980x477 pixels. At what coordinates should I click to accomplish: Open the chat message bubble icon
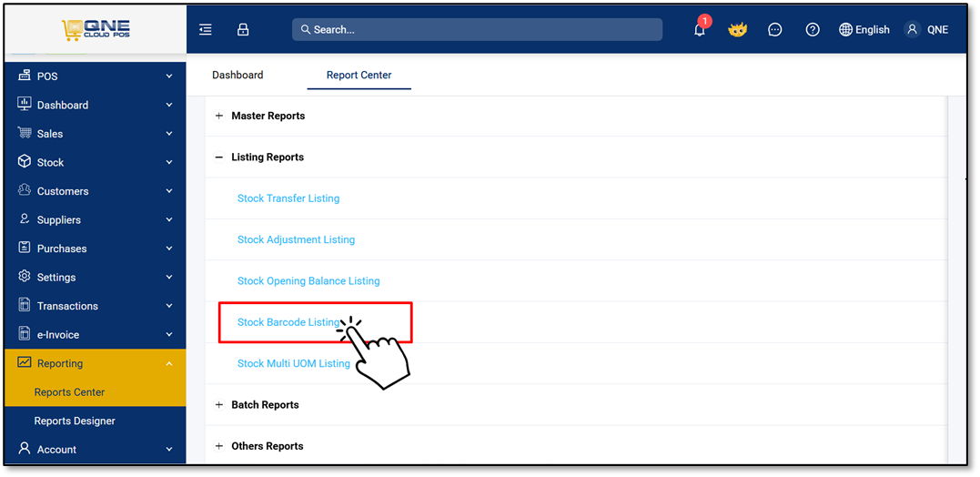coord(775,29)
